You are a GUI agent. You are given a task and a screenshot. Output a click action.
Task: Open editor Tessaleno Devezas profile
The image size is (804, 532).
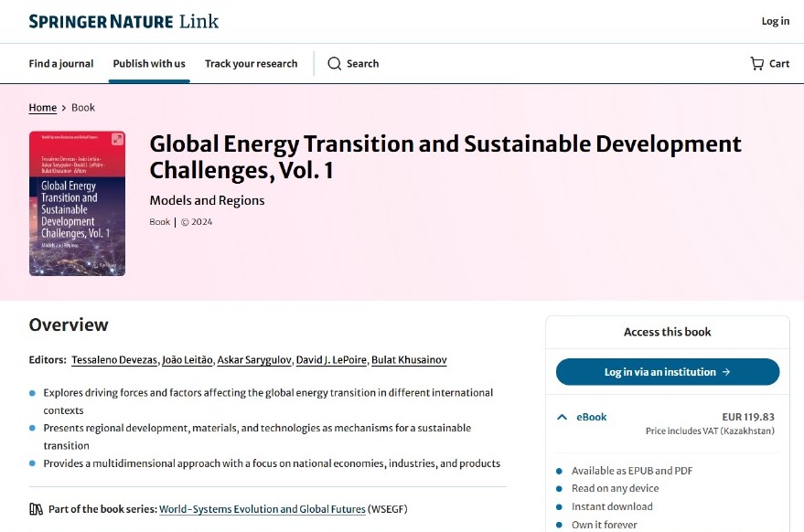pyautogui.click(x=113, y=360)
